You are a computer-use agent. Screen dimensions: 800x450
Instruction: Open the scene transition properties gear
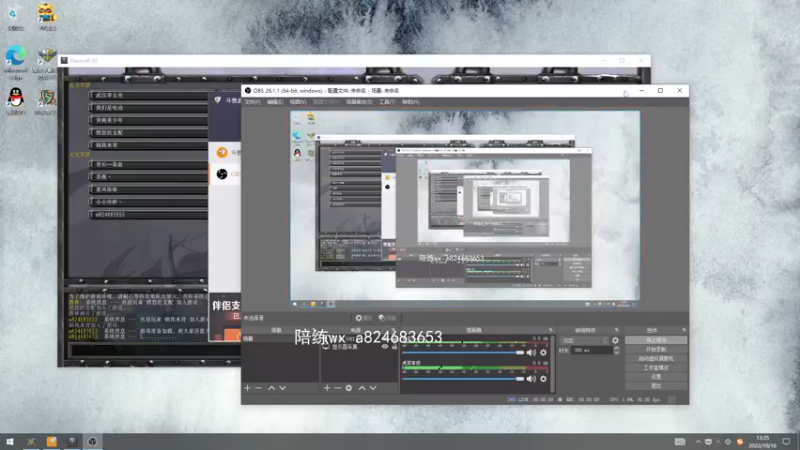[615, 340]
